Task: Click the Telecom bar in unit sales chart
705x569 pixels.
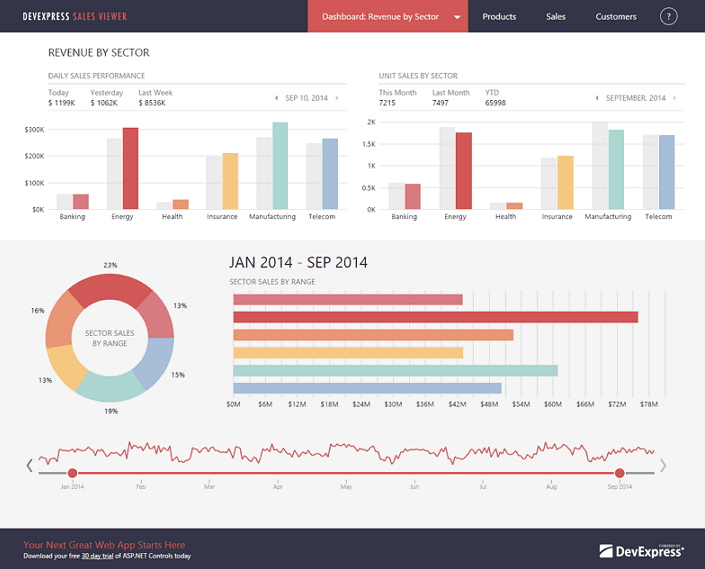Action: [667, 172]
